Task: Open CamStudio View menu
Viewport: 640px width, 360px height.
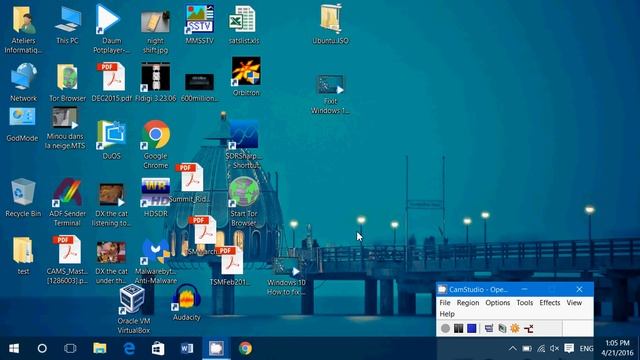Action: (x=574, y=302)
